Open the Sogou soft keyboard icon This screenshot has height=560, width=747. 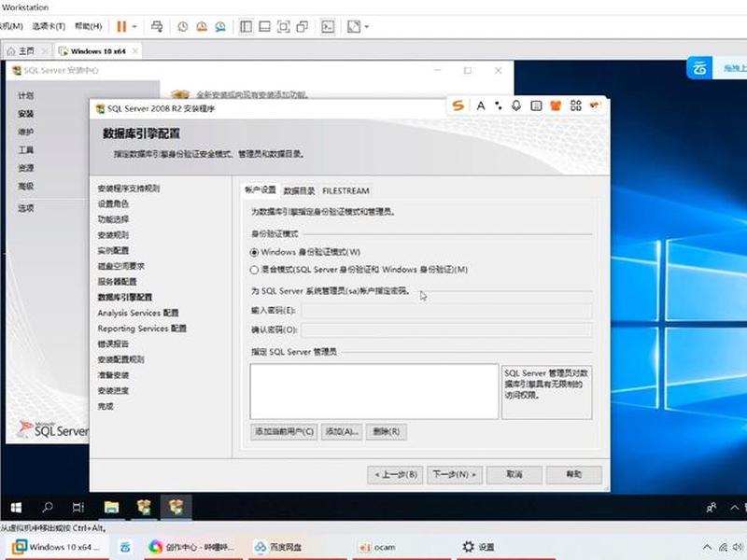536,105
